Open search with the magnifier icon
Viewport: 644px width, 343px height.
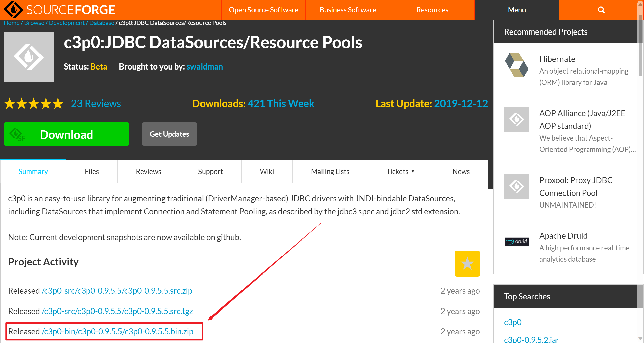[x=601, y=10]
